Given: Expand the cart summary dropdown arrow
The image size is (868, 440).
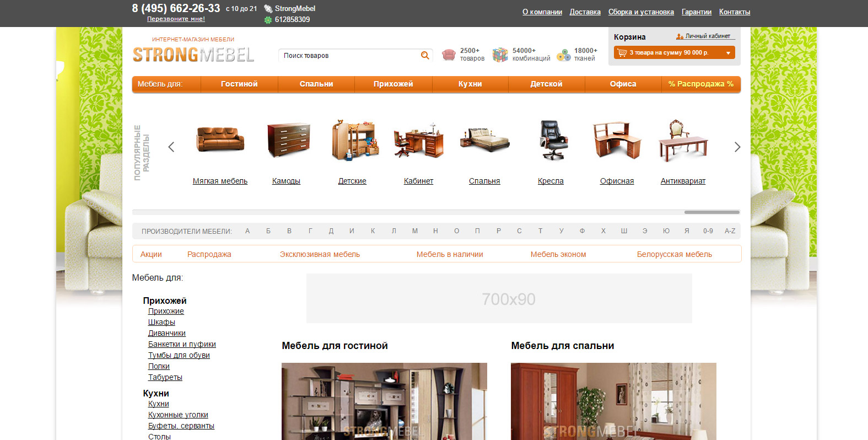Looking at the screenshot, I should point(727,53).
